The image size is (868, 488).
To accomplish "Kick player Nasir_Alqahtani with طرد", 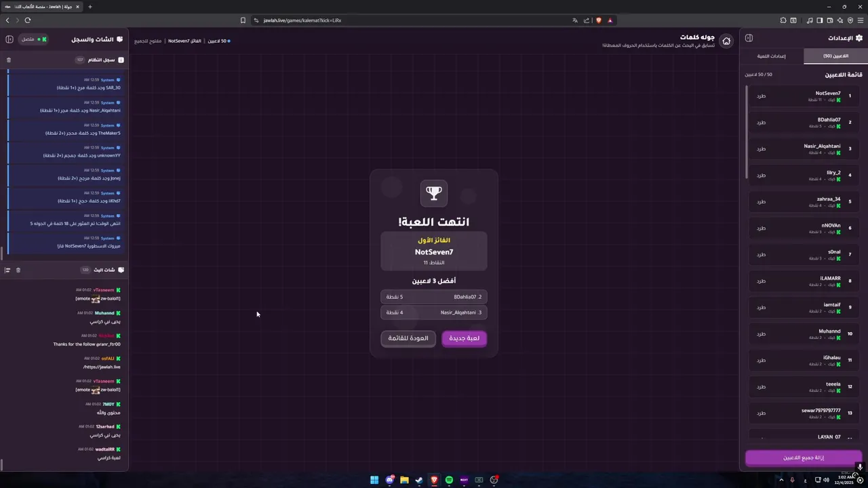I will [x=761, y=149].
